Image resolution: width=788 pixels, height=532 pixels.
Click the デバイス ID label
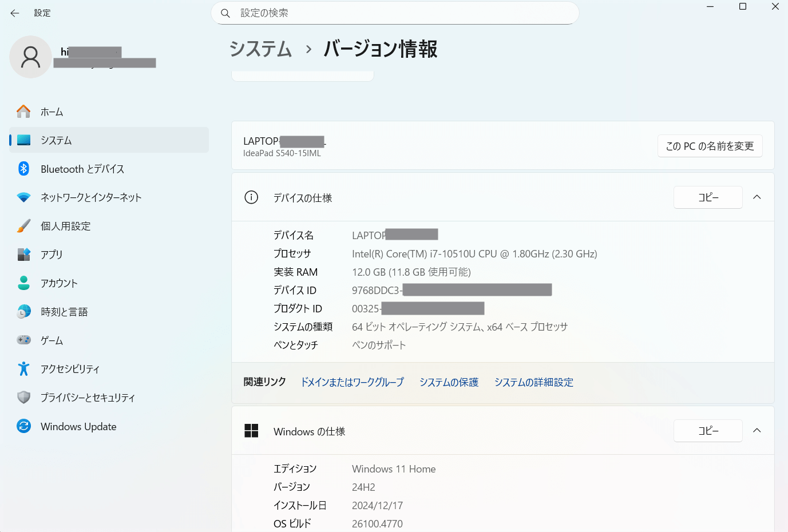tap(295, 291)
